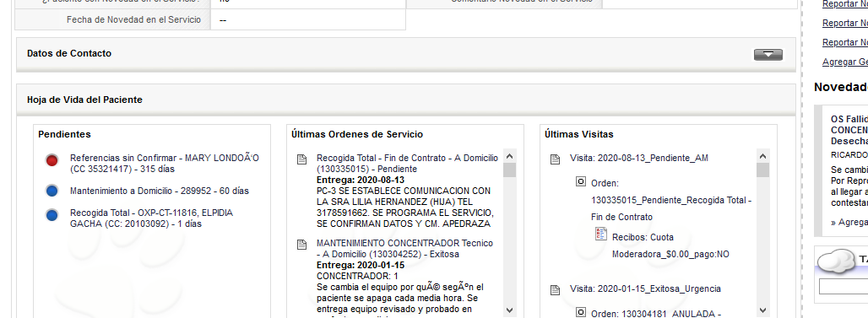Screen dimensions: 868x318
Task: Click the Últimas Ordenes scrollbar thumb
Action: 510,170
